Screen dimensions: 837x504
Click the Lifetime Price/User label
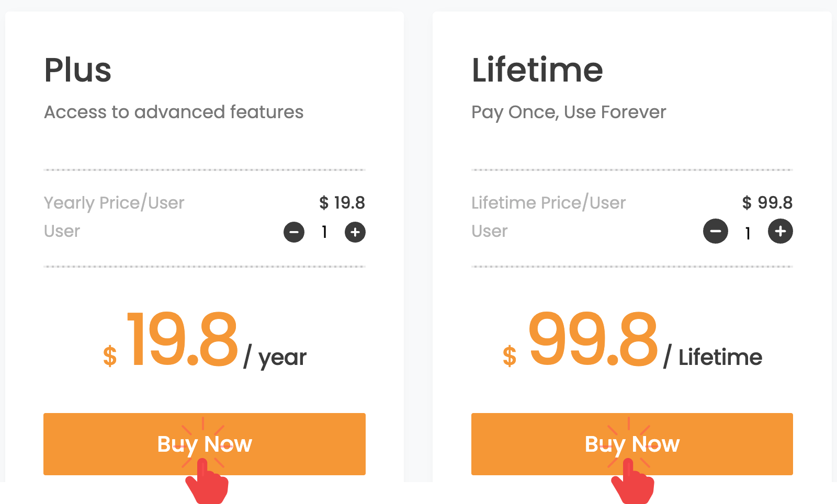point(548,203)
